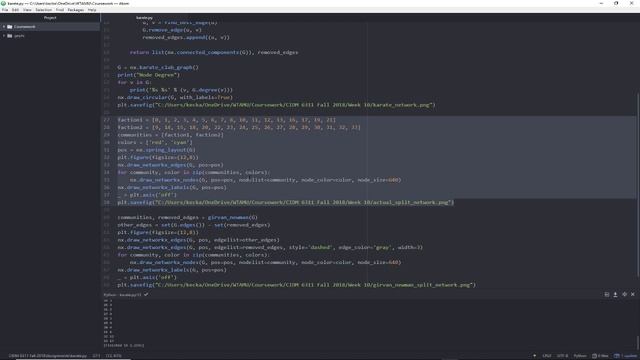Click the cursor position in status bar
640x360 pixels.
96,356
